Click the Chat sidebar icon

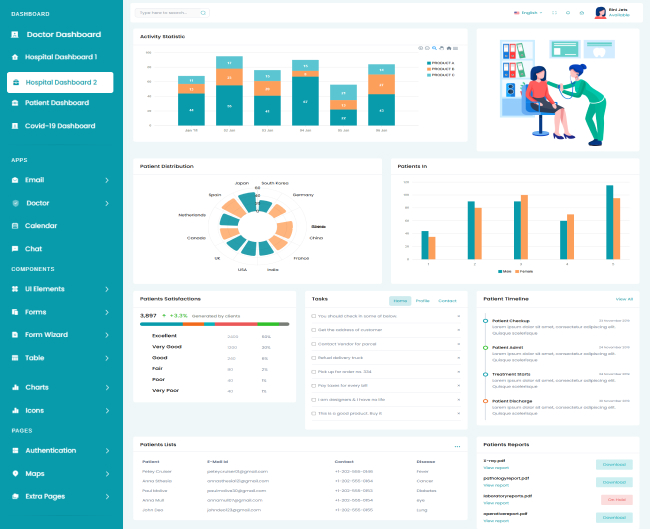pos(15,248)
